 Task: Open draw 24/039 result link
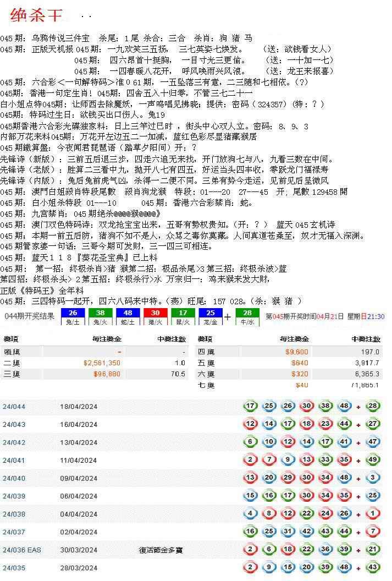14,496
